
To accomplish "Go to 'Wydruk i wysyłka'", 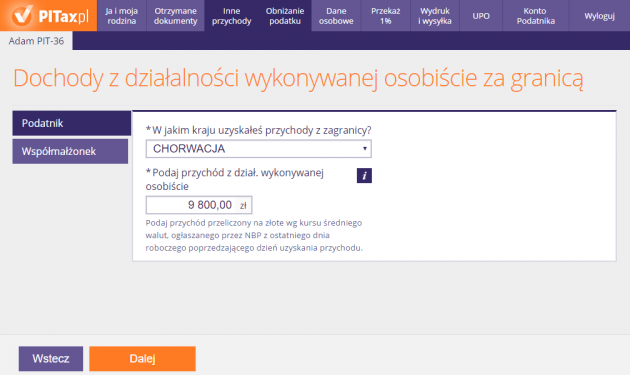I will tap(435, 16).
